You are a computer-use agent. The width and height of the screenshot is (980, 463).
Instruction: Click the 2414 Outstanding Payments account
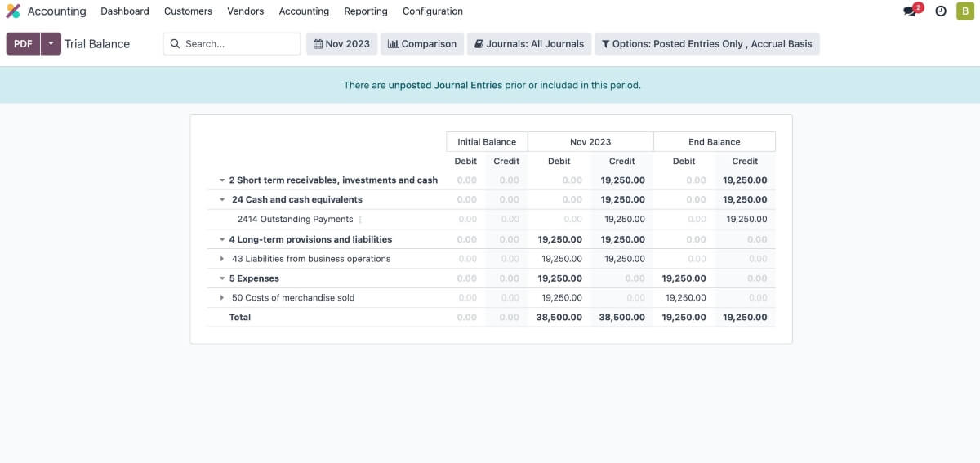tap(295, 219)
